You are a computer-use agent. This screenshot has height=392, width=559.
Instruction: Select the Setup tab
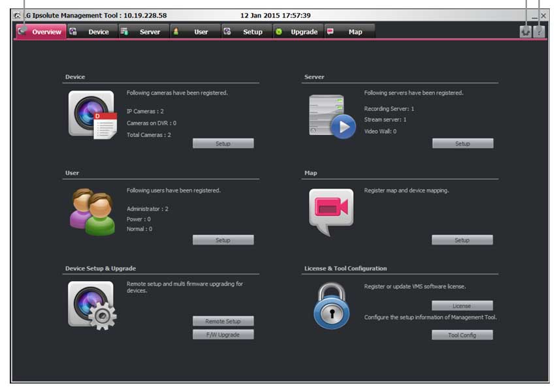(x=246, y=32)
